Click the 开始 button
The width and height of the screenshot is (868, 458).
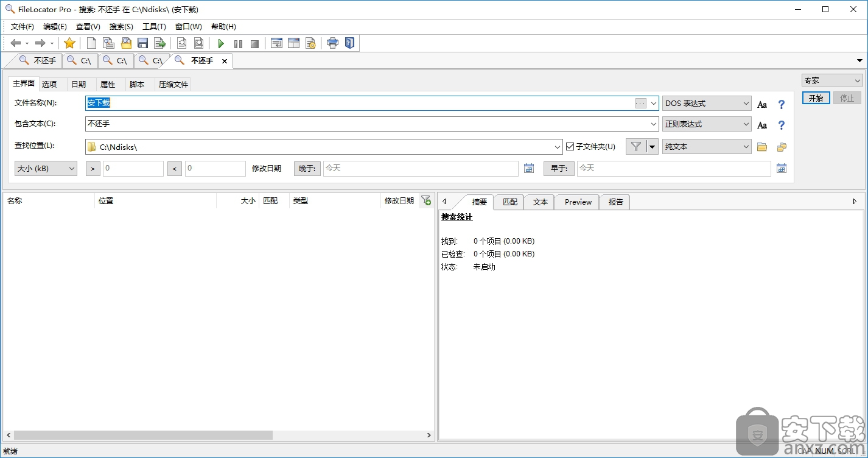[816, 98]
